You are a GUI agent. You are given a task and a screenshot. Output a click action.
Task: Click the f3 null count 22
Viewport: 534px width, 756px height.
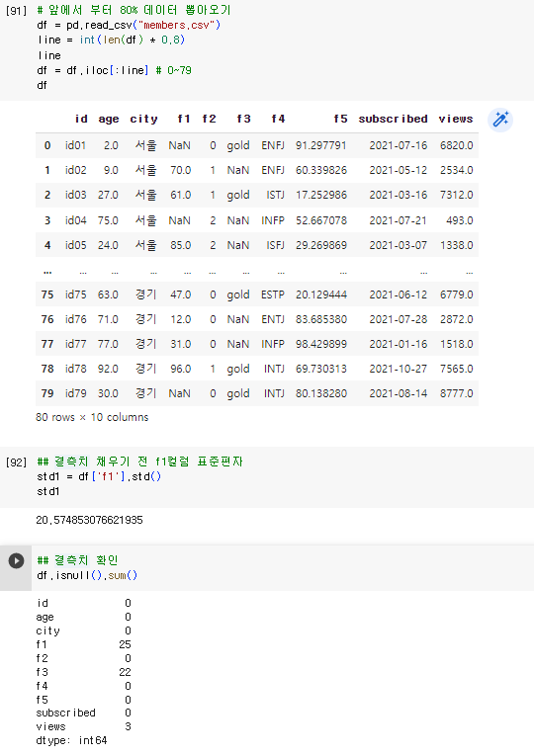coord(125,673)
